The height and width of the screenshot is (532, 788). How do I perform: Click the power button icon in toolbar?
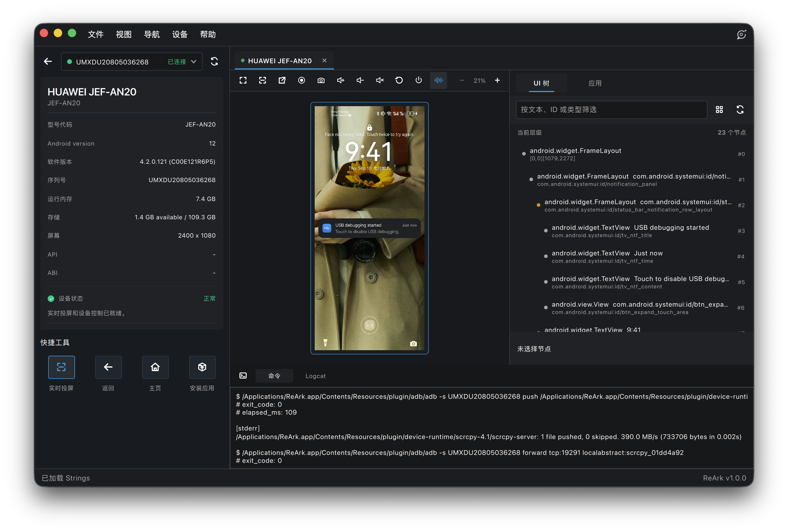[x=419, y=80]
